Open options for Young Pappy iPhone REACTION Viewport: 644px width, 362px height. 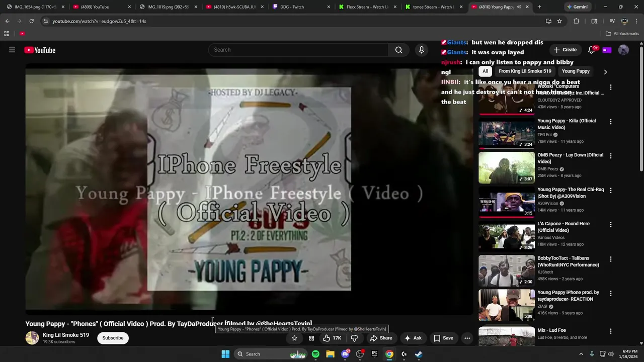[x=611, y=293]
